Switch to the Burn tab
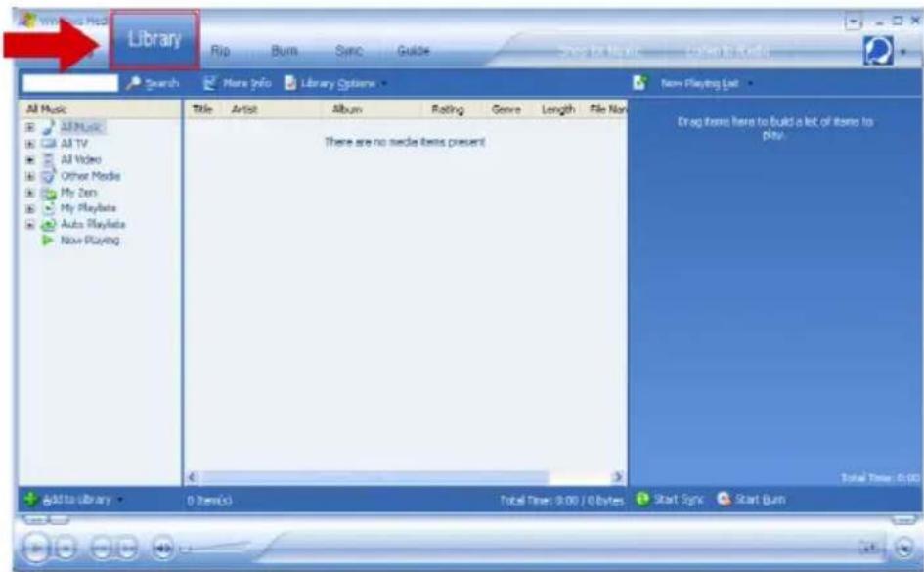924x572 pixels. pyautogui.click(x=284, y=51)
